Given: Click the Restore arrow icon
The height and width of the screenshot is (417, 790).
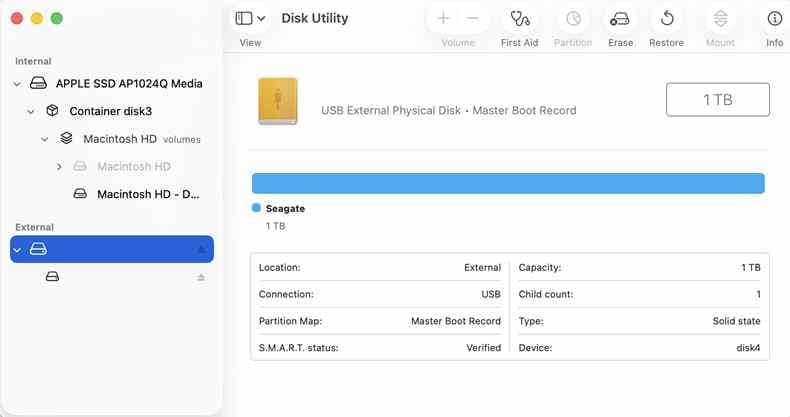Looking at the screenshot, I should 667,19.
